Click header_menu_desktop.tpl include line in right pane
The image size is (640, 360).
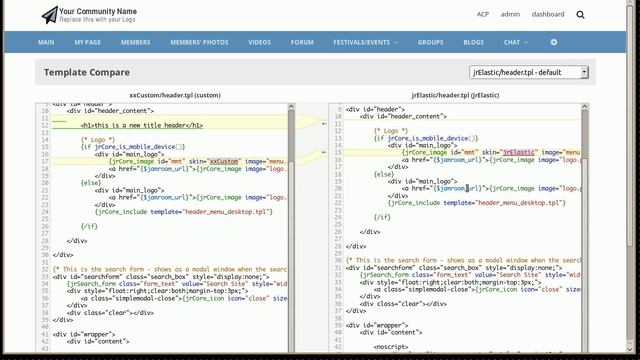(x=477, y=203)
